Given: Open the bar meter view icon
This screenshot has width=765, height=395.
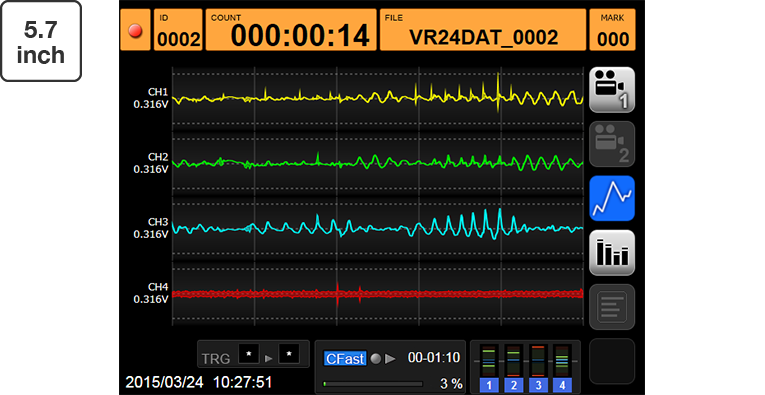Looking at the screenshot, I should point(612,253).
